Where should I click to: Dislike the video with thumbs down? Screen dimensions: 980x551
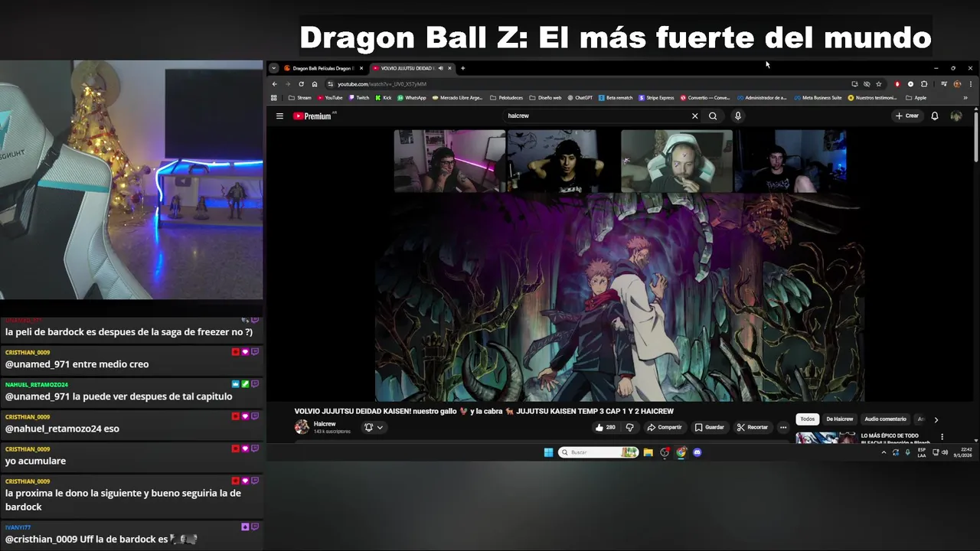[x=630, y=427]
